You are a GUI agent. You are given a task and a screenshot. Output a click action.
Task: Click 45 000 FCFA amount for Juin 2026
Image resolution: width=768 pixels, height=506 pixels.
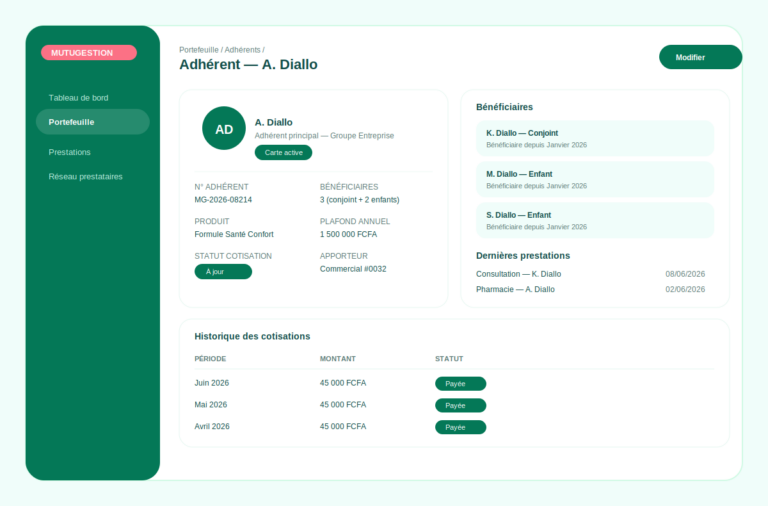coord(343,383)
